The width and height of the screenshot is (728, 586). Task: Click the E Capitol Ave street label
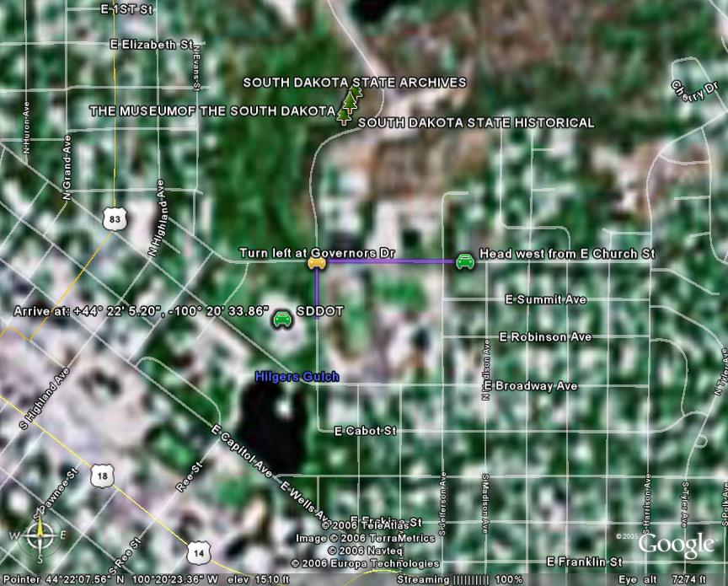242,451
